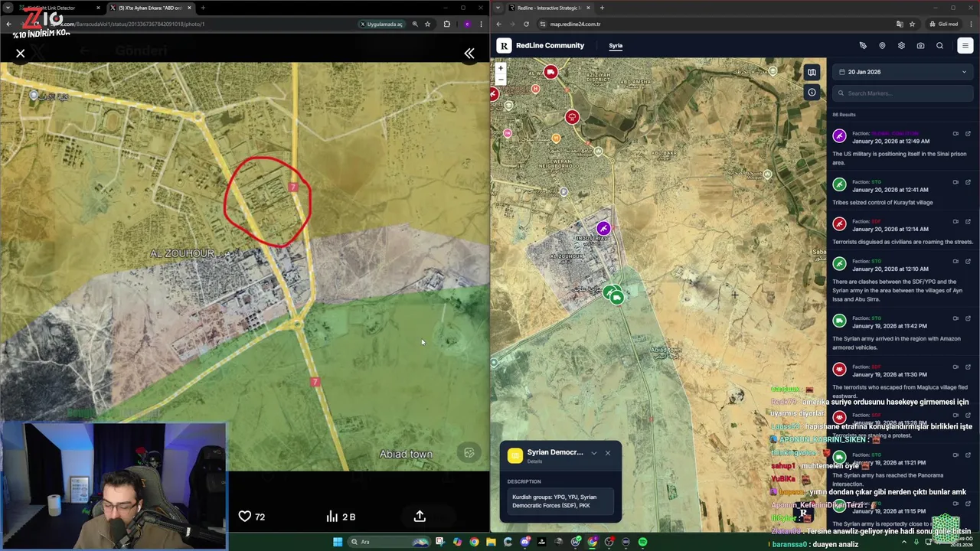
Task: Select the Kurayfat village event entry
Action: coord(903,191)
